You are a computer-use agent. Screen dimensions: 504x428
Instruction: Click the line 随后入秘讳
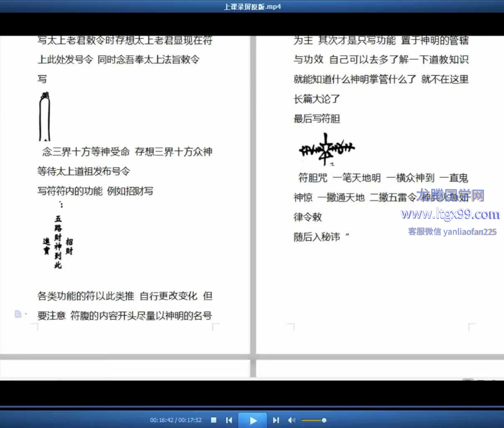coord(317,237)
